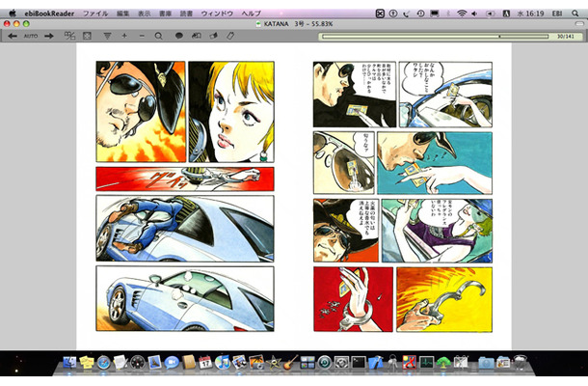Viewport: 588px width, 386px height.
Task: Open Spaces from the Dock
Action: [x=307, y=362]
